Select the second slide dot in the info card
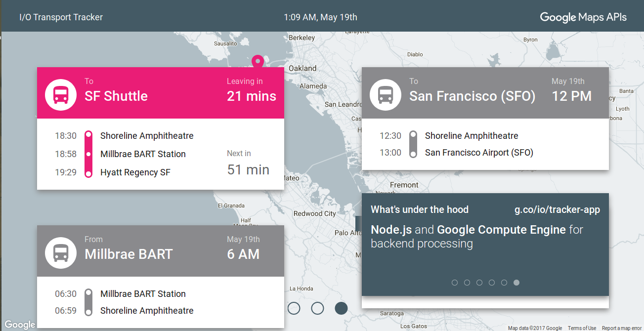Screen dimensions: 644x331 467,283
